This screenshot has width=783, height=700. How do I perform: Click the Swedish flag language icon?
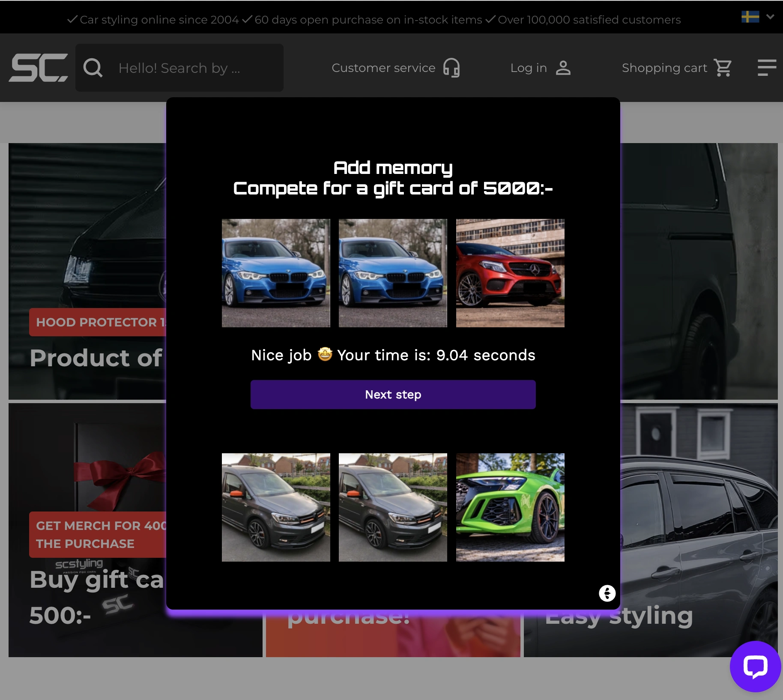[750, 17]
